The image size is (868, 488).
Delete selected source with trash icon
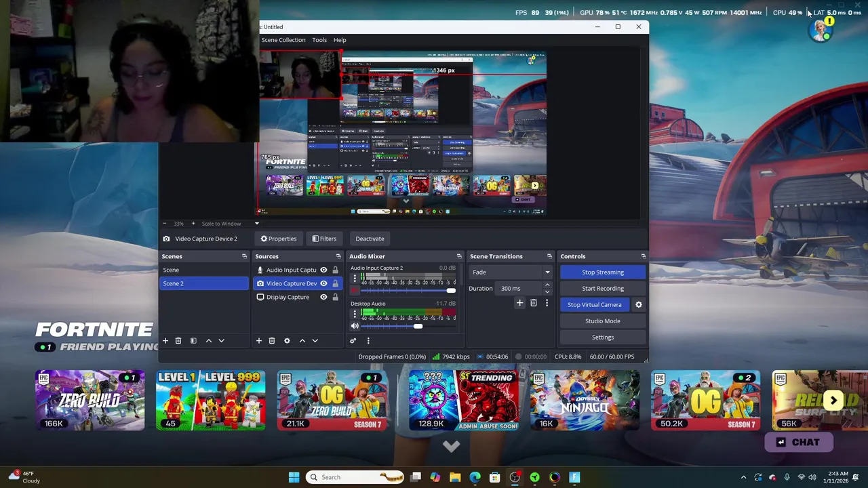[x=272, y=341]
